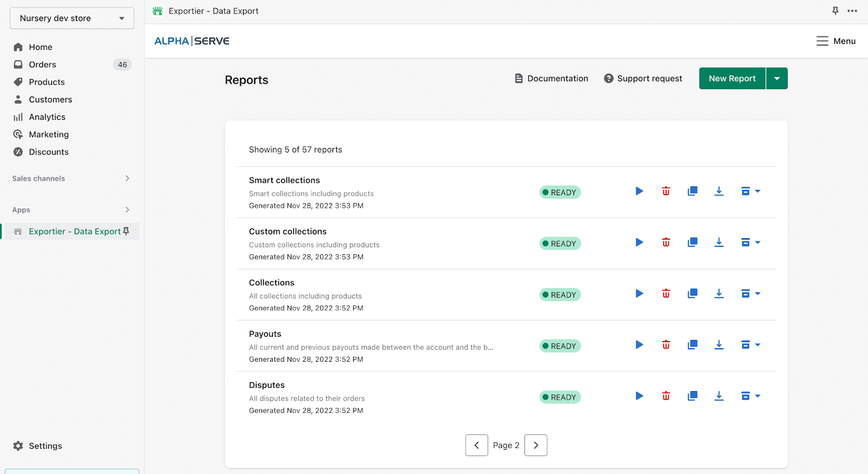Screen dimensions: 868x474
Task: Run the Smart collections report
Action: [639, 191]
